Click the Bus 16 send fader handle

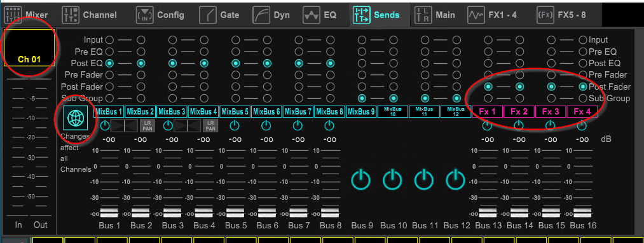click(583, 212)
